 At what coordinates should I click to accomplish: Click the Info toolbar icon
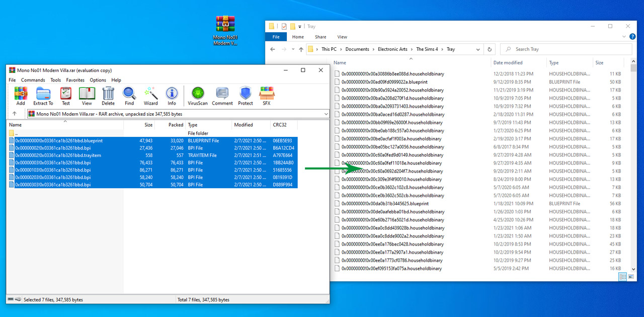(x=172, y=96)
